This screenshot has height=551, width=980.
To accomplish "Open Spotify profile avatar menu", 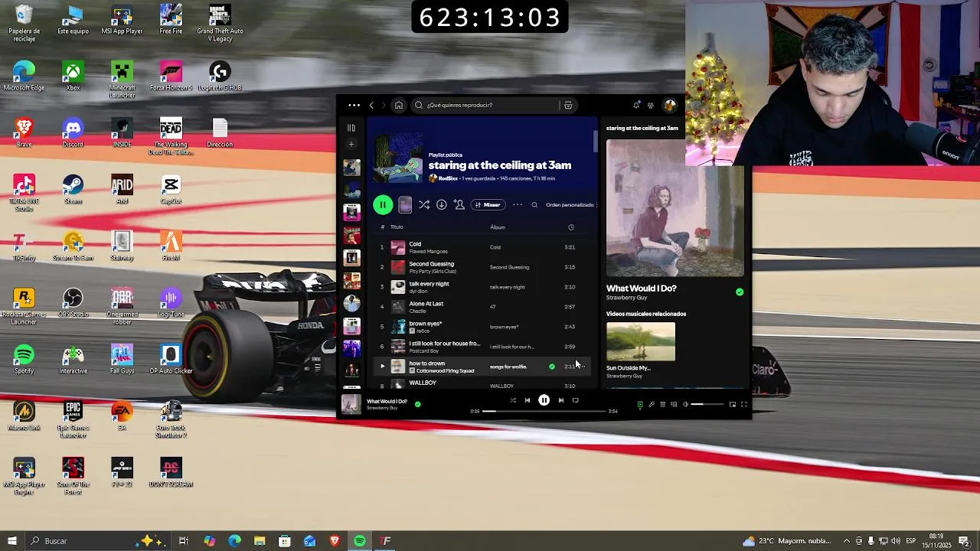I will (670, 105).
